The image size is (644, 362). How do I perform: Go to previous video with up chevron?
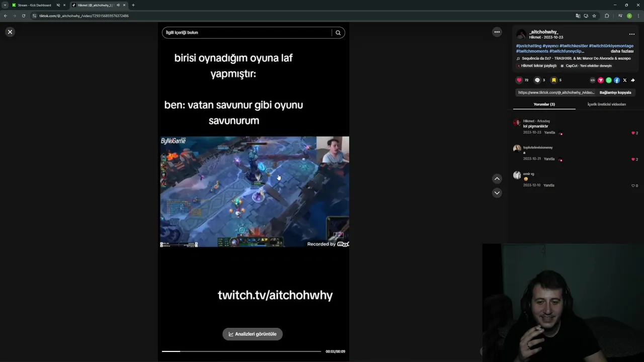point(497,178)
